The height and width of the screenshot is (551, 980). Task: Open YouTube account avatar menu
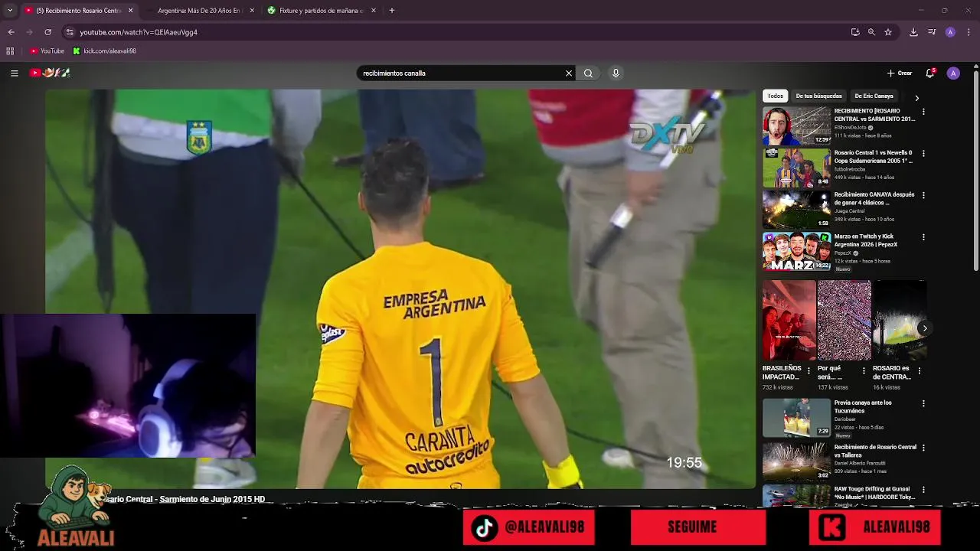pyautogui.click(x=953, y=73)
